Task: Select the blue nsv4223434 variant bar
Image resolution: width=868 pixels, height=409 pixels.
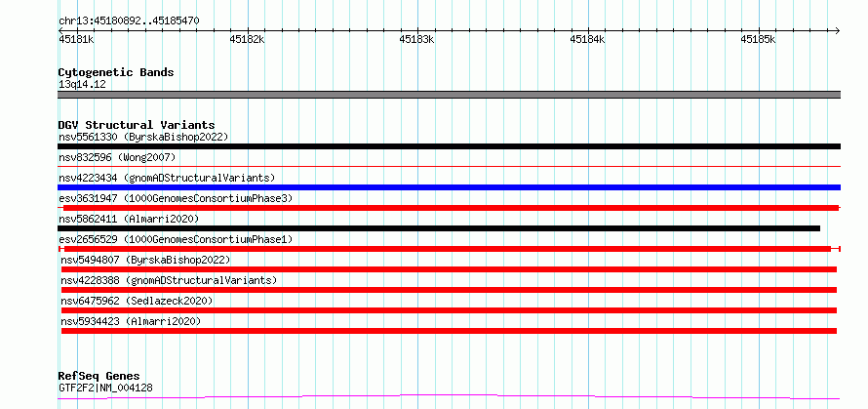Action: click(449, 187)
